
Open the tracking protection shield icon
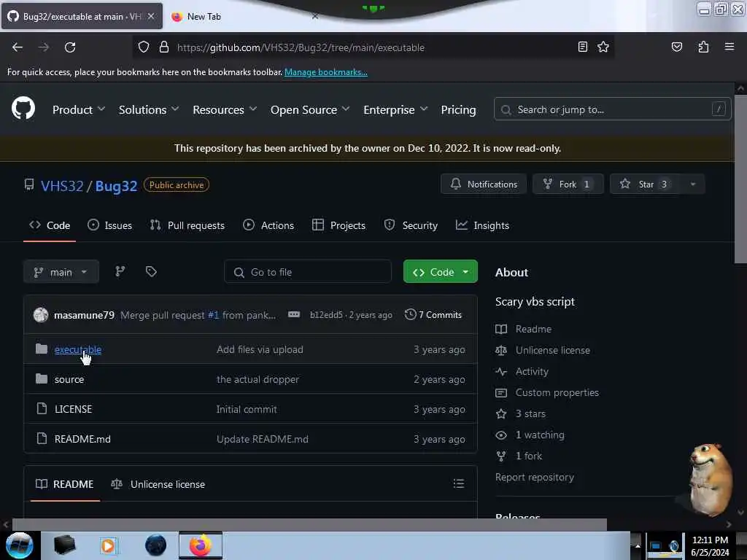point(144,47)
